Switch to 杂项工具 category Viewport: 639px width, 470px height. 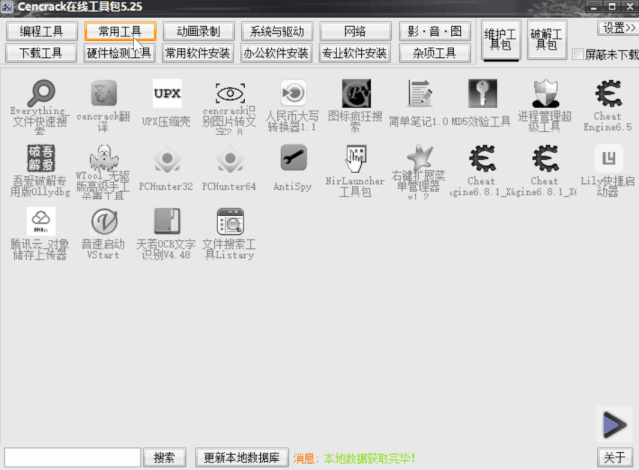[x=434, y=53]
